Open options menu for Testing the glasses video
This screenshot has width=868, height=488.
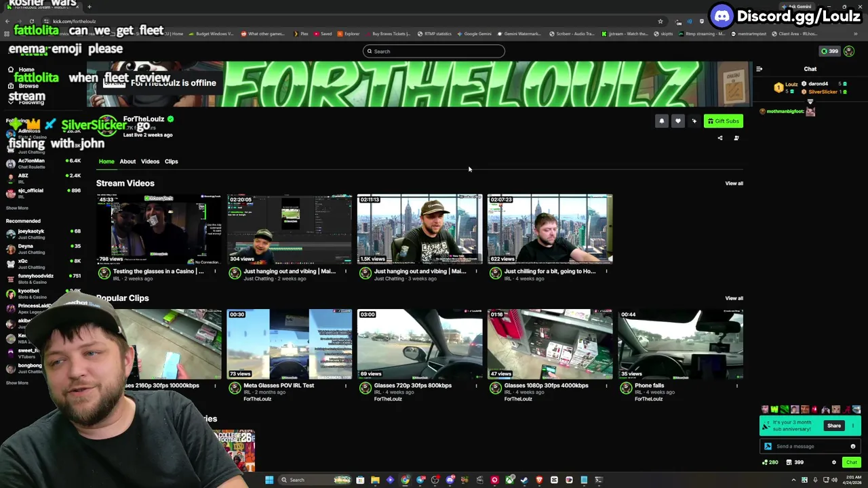(x=216, y=272)
